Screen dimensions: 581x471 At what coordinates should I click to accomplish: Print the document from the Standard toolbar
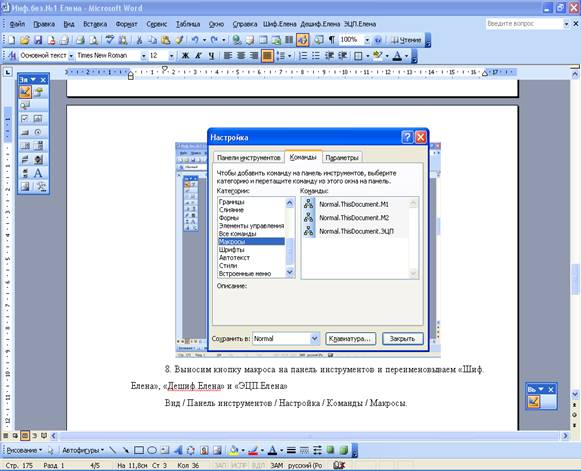tap(80, 40)
